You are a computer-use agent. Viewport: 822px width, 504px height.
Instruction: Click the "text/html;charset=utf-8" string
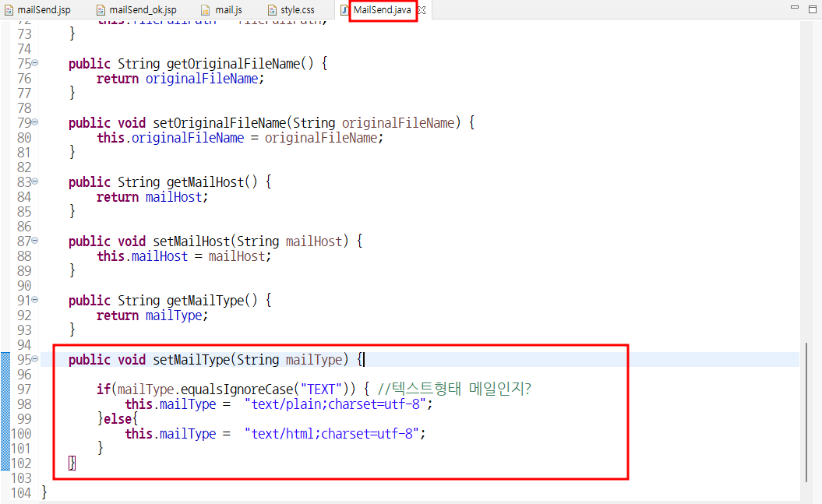pyautogui.click(x=331, y=434)
